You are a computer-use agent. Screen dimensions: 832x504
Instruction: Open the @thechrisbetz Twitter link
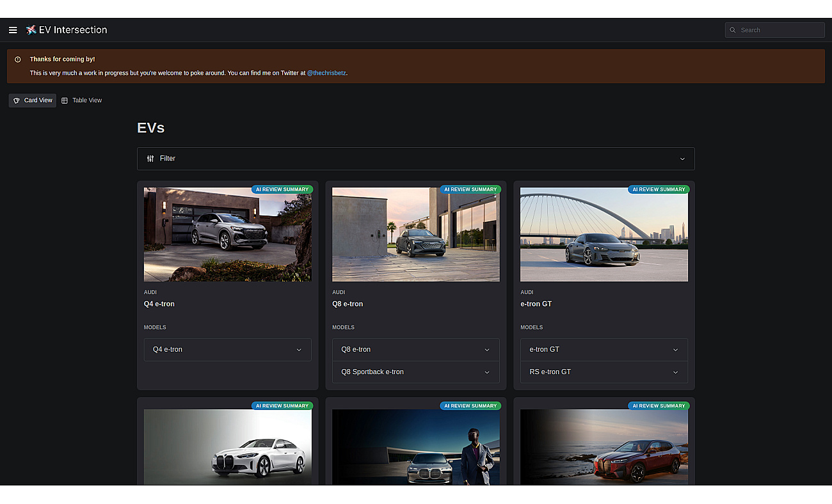(326, 73)
